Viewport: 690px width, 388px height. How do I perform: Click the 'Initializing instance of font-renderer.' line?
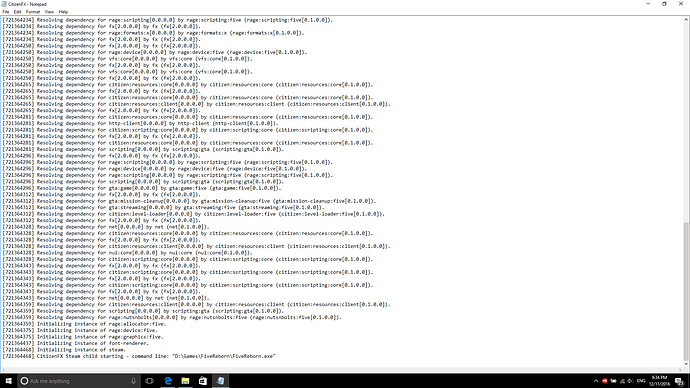(x=76, y=343)
